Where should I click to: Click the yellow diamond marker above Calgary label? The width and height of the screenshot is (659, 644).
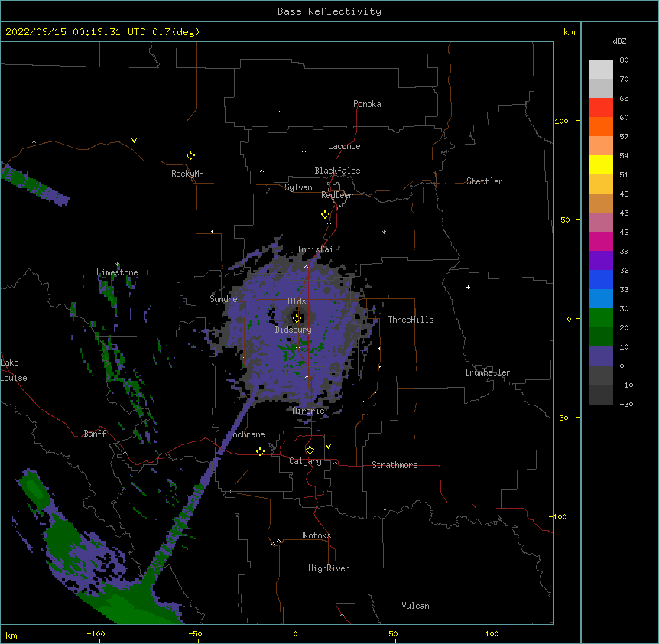coord(310,450)
